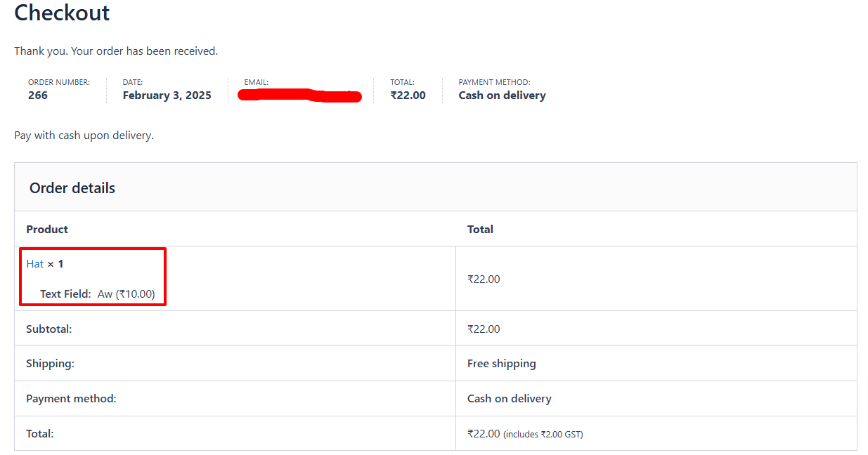Click the Total column header
The height and width of the screenshot is (455, 868).
click(480, 229)
